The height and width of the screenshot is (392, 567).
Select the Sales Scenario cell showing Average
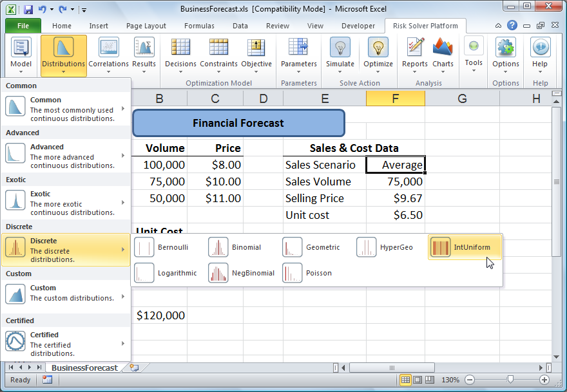click(395, 165)
